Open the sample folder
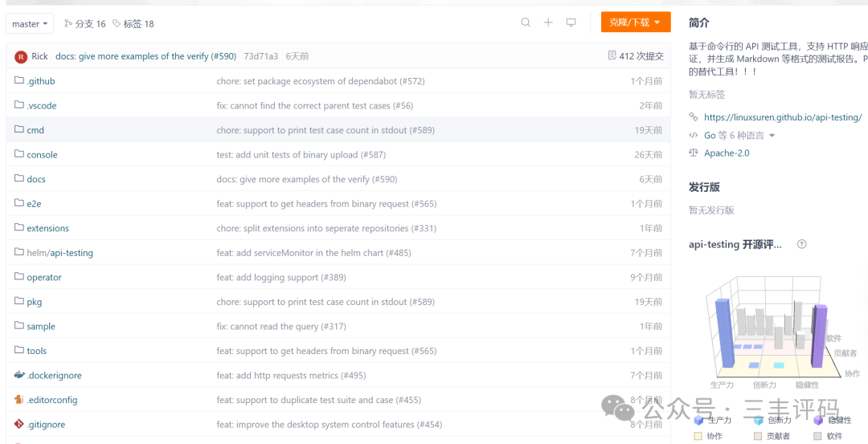 pyautogui.click(x=41, y=326)
